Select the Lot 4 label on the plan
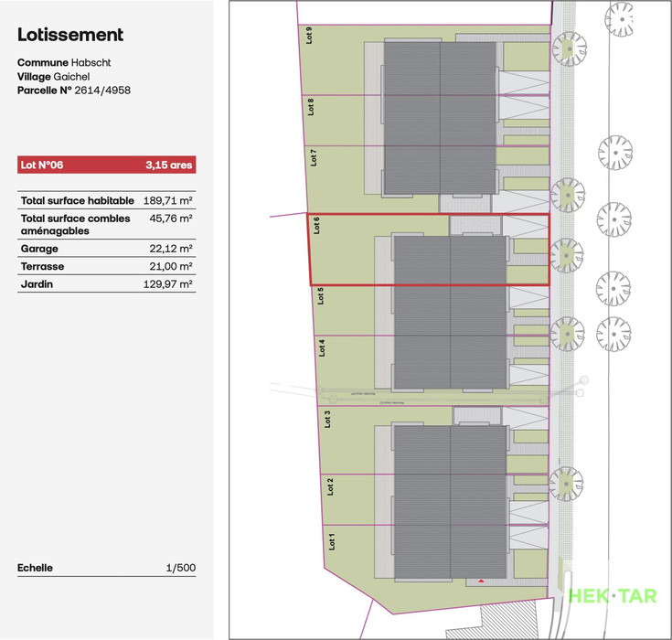672x640 pixels. [x=322, y=347]
